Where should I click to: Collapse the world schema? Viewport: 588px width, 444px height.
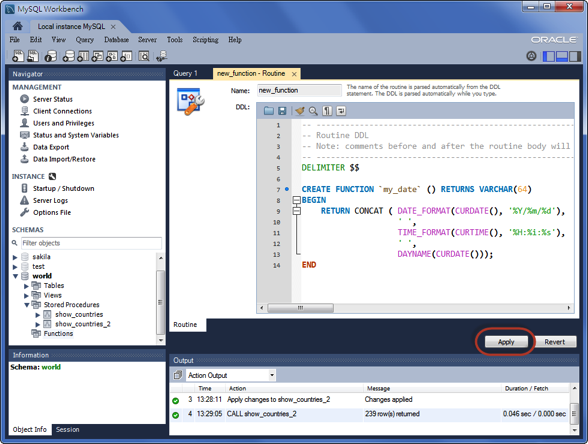point(15,276)
